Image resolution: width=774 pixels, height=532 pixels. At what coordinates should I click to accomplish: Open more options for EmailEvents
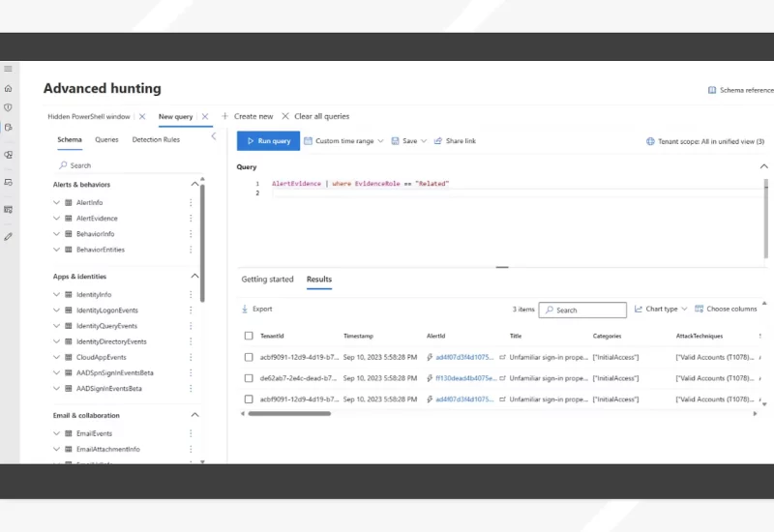click(191, 433)
